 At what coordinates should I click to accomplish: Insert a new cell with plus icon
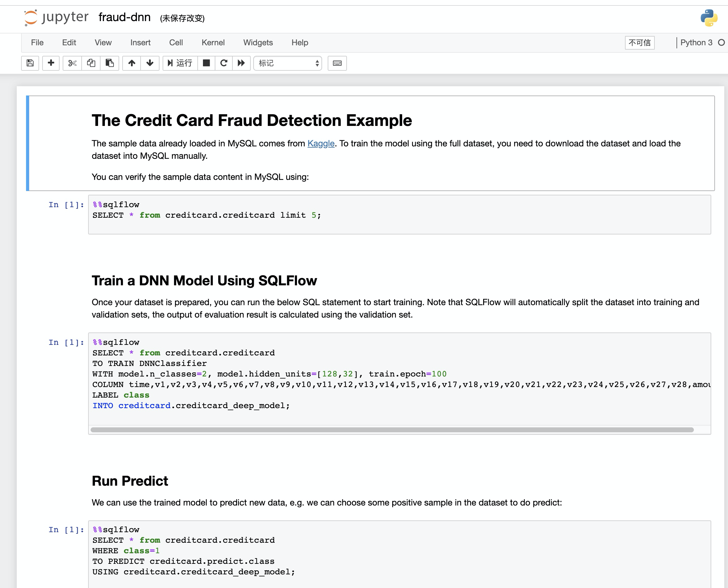(x=51, y=63)
